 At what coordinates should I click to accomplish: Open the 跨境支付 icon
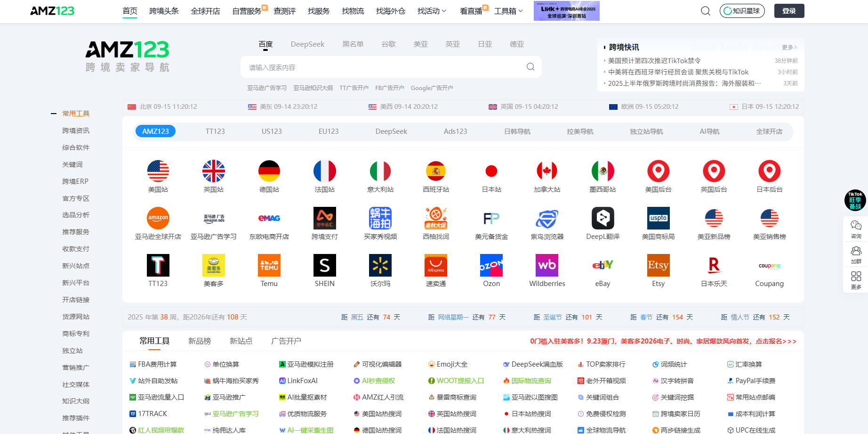325,218
